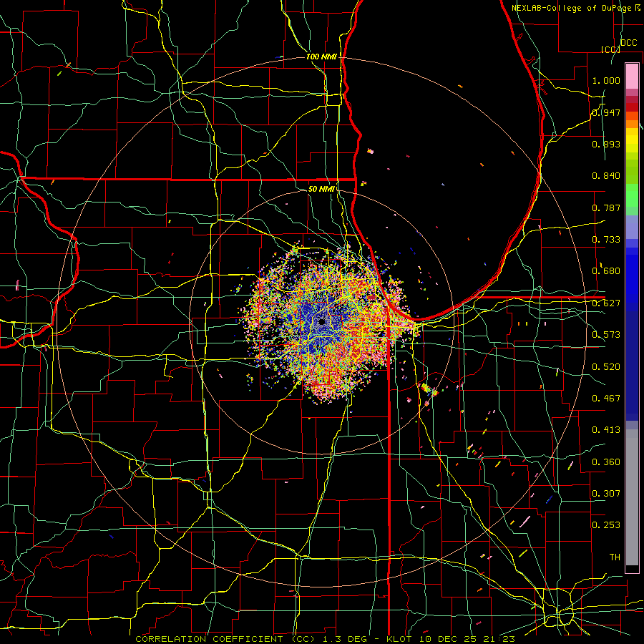The image size is (644, 644).
Task: Select the 0.840 scale value
Action: pyautogui.click(x=606, y=176)
